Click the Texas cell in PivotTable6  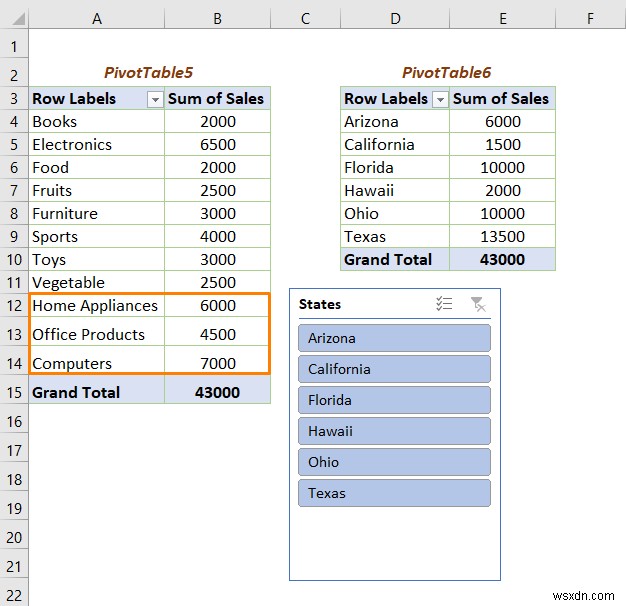pos(395,236)
